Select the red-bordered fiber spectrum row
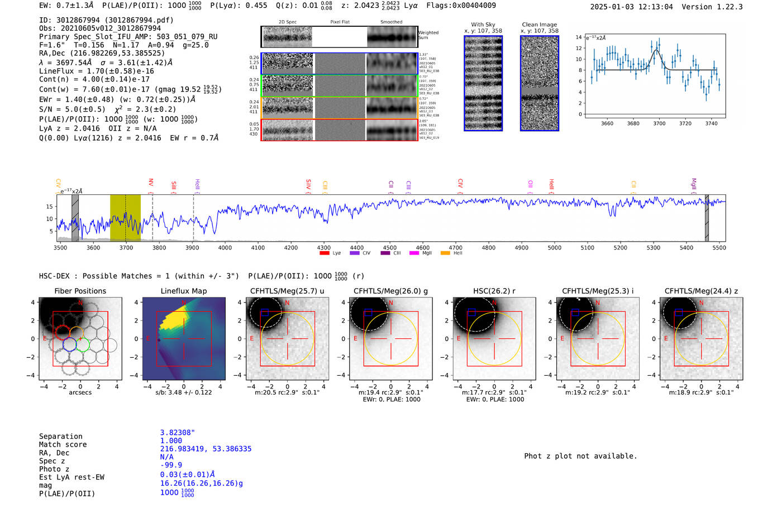The image size is (782, 532). pos(339,130)
